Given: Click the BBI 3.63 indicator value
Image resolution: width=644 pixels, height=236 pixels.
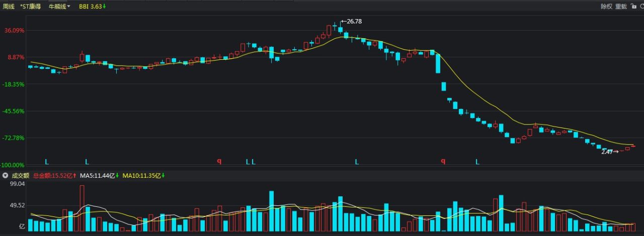Looking at the screenshot, I should tap(91, 7).
